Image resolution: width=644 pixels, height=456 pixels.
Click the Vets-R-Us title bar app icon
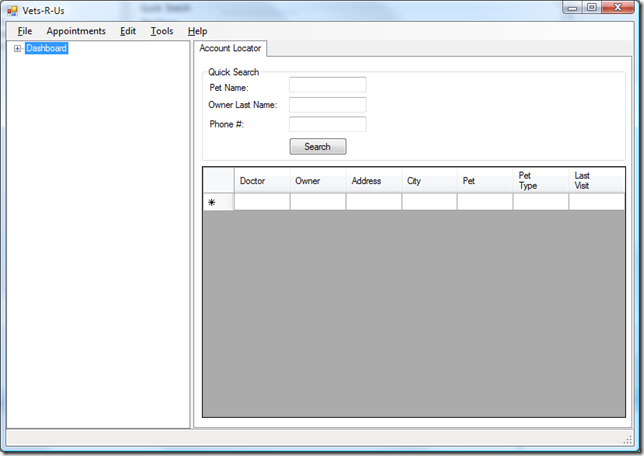tap(12, 11)
